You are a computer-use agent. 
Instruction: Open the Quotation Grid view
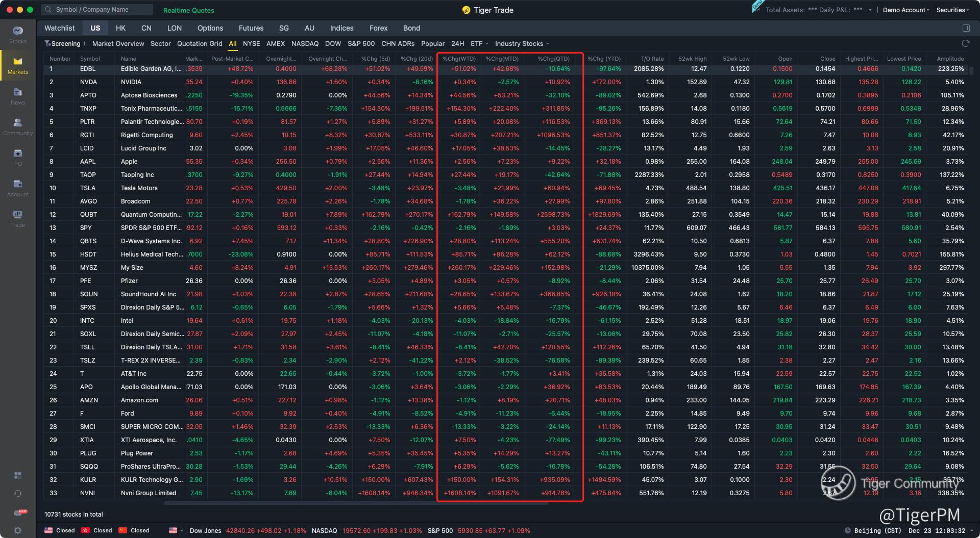tap(200, 43)
